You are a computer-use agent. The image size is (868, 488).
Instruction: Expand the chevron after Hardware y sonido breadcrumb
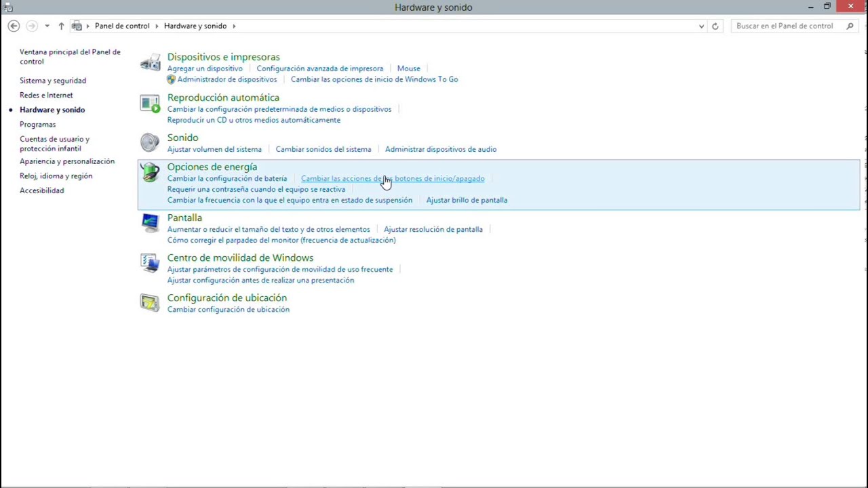point(235,26)
